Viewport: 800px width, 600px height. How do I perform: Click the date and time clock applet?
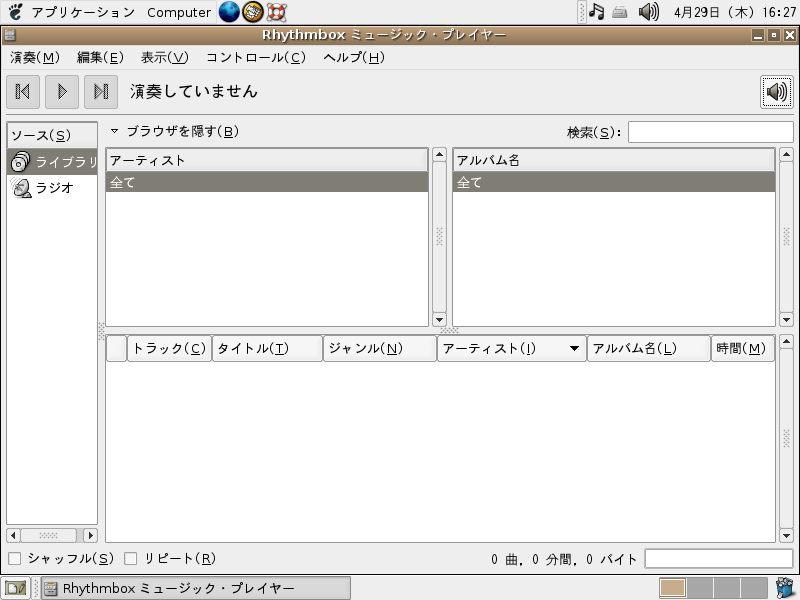pos(734,12)
